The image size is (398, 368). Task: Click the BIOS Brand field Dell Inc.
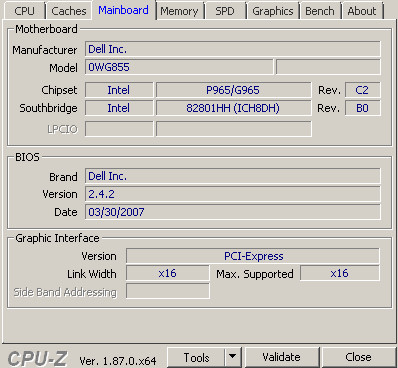tap(233, 176)
